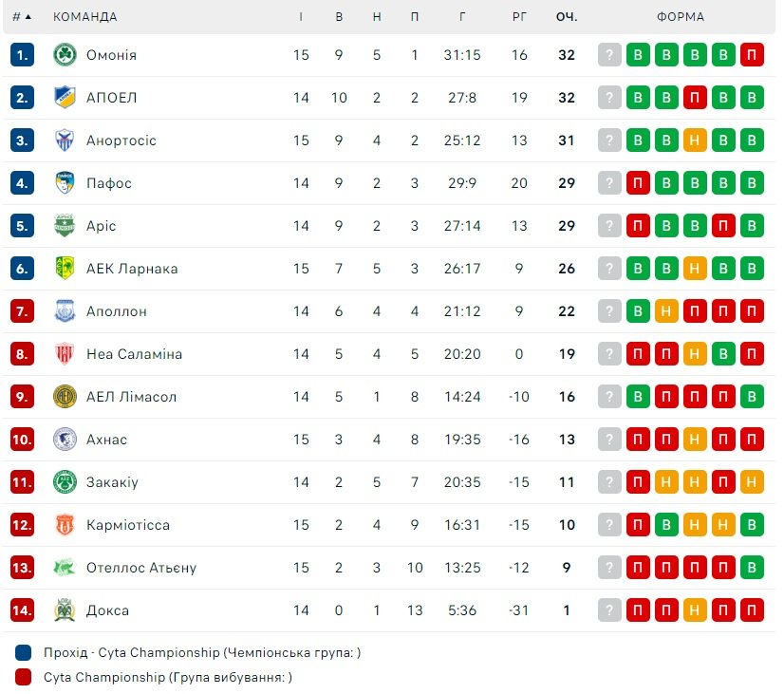
Task: Sort standings by ОЧ. points column
Action: [x=567, y=17]
